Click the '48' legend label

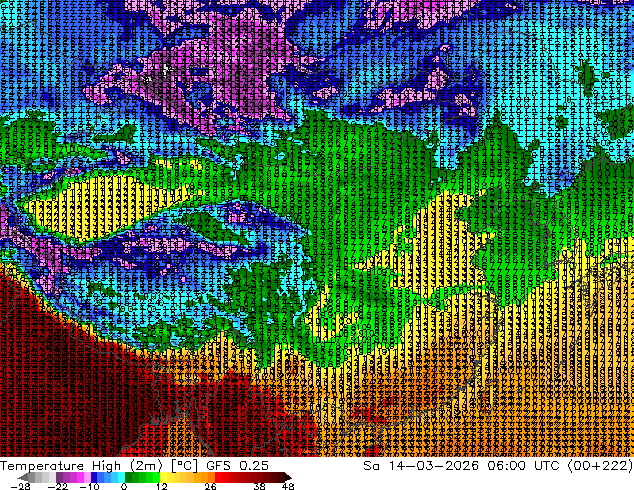point(288,486)
